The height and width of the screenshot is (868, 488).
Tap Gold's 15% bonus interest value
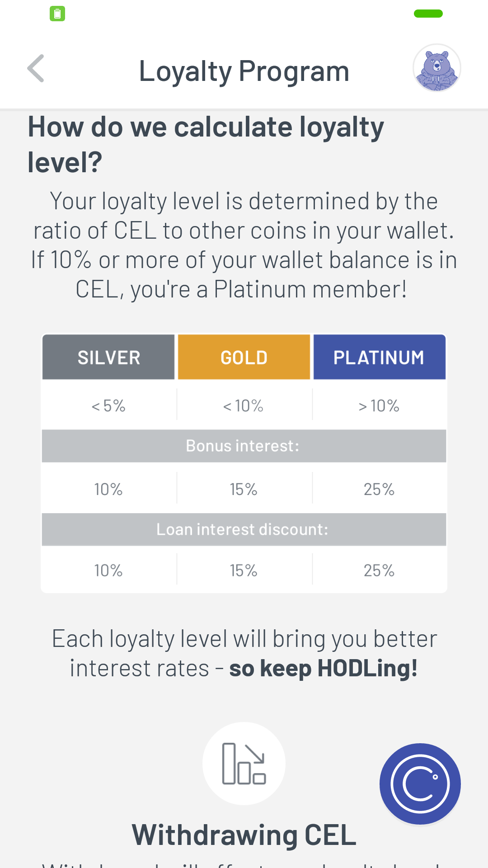click(x=244, y=489)
